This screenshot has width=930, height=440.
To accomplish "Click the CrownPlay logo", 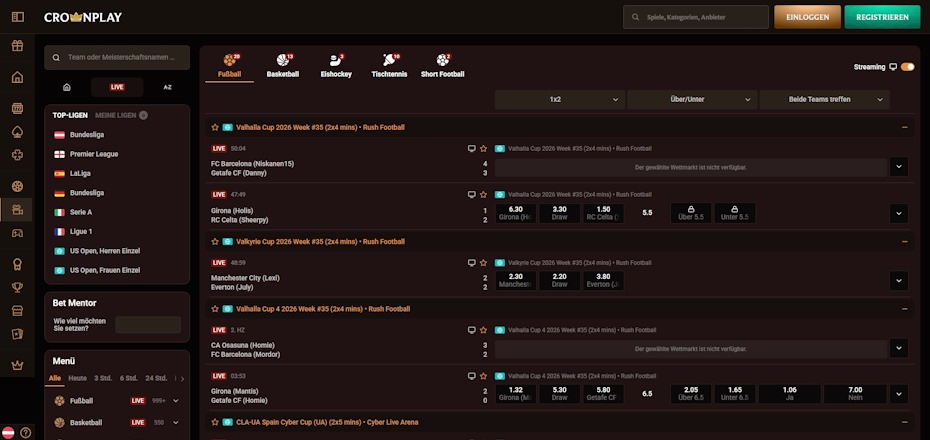I will click(x=82, y=17).
